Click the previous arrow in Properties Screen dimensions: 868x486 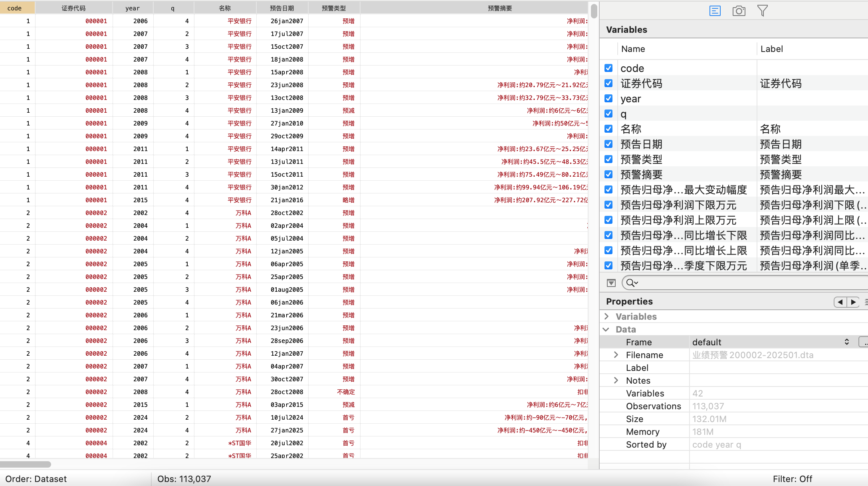[x=840, y=302]
